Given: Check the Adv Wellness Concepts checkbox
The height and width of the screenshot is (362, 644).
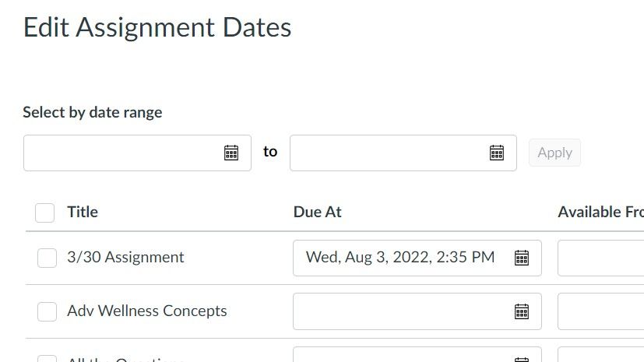Looking at the screenshot, I should click(48, 311).
